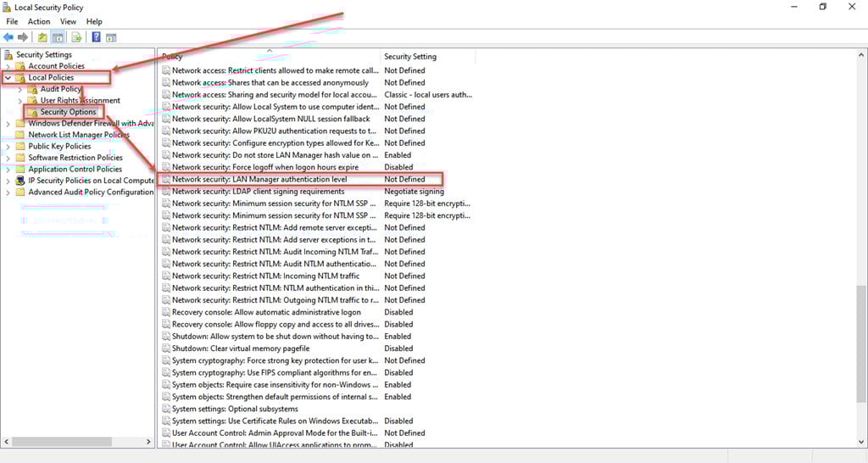
Task: Click the Export List toolbar icon
Action: coord(76,37)
